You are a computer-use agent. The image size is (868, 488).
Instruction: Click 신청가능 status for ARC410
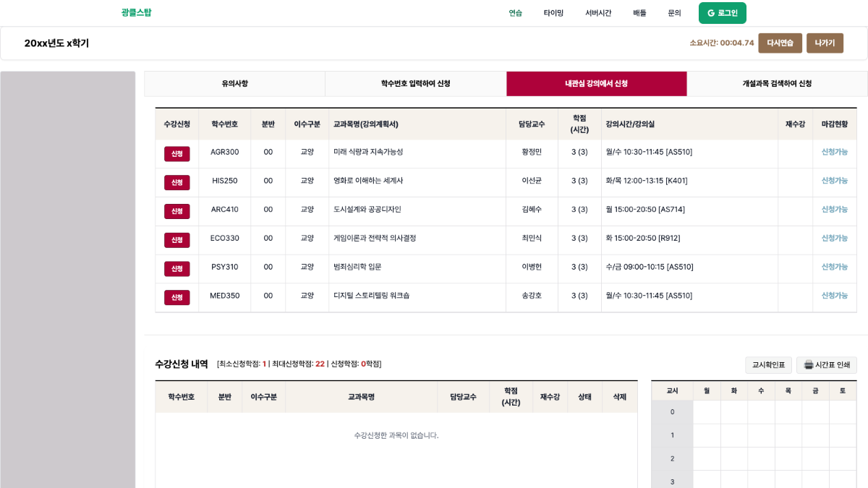pos(834,210)
